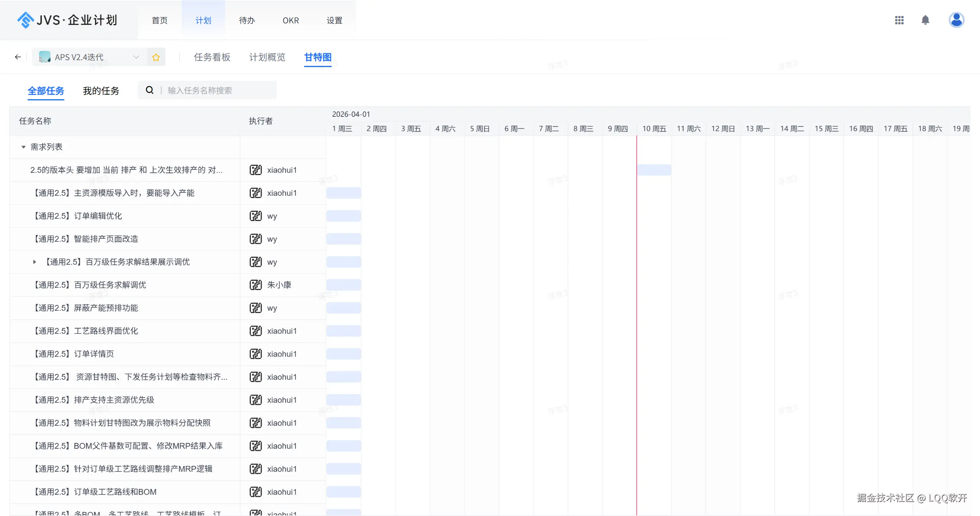Open the apps grid menu icon
This screenshot has width=980, height=516.
(899, 20)
